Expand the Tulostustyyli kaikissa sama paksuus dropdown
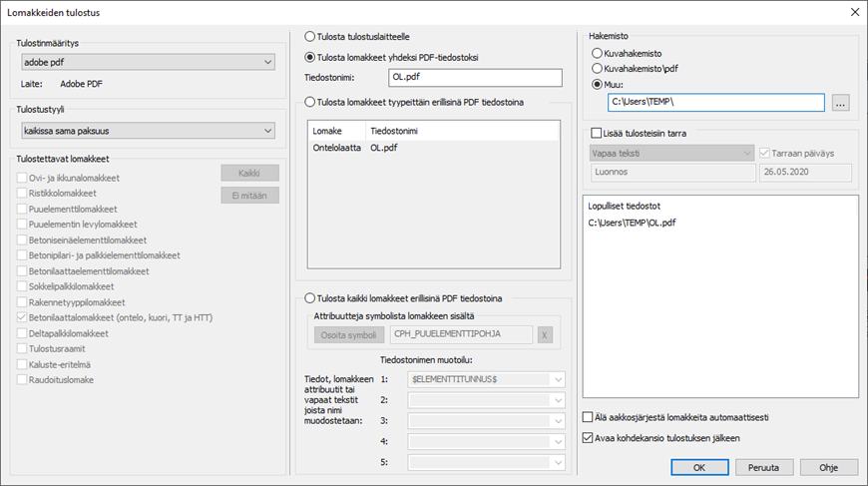Screen dimensions: 868x486 point(148,130)
